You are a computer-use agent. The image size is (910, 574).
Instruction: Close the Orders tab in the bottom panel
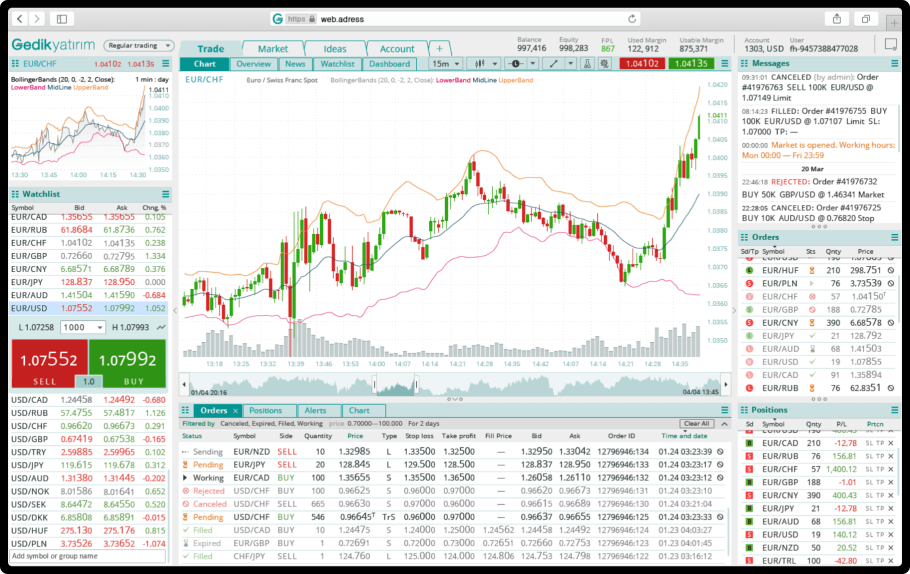click(236, 411)
